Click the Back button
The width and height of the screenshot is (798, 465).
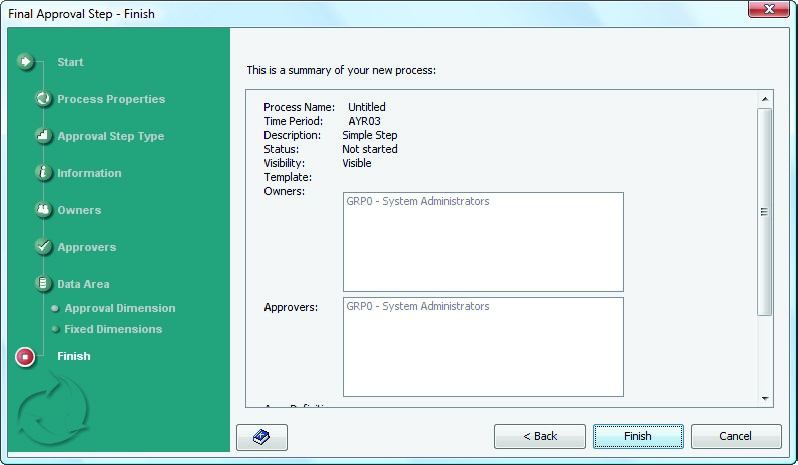(x=539, y=437)
